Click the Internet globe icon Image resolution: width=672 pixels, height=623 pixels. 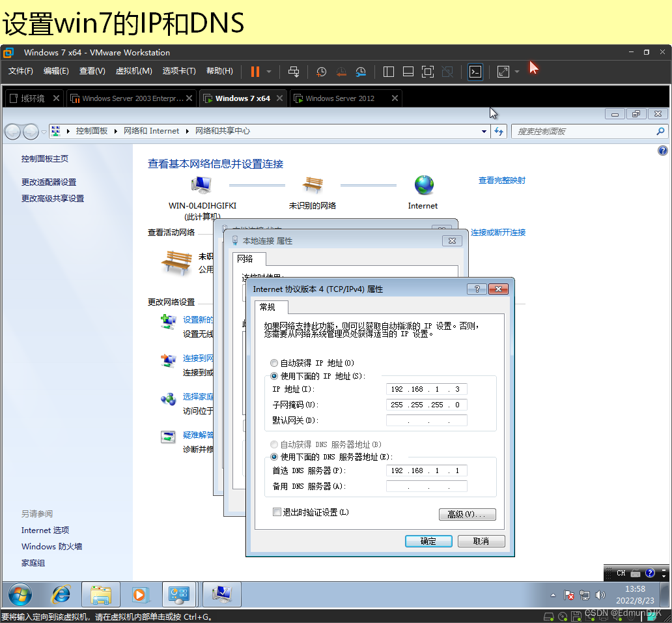tap(424, 185)
